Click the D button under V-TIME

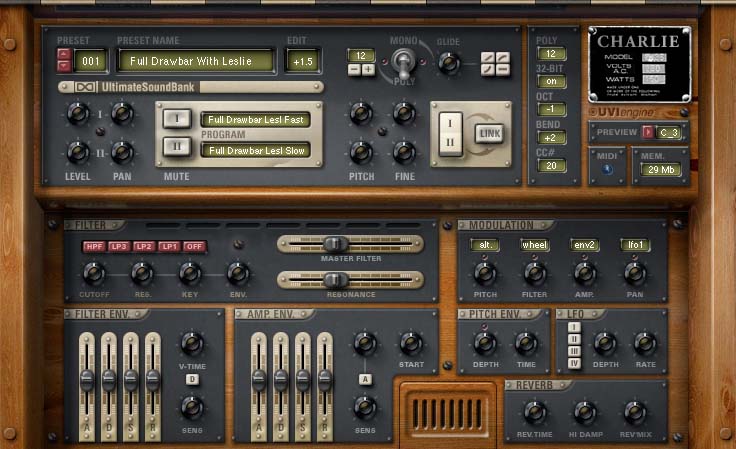[x=192, y=379]
